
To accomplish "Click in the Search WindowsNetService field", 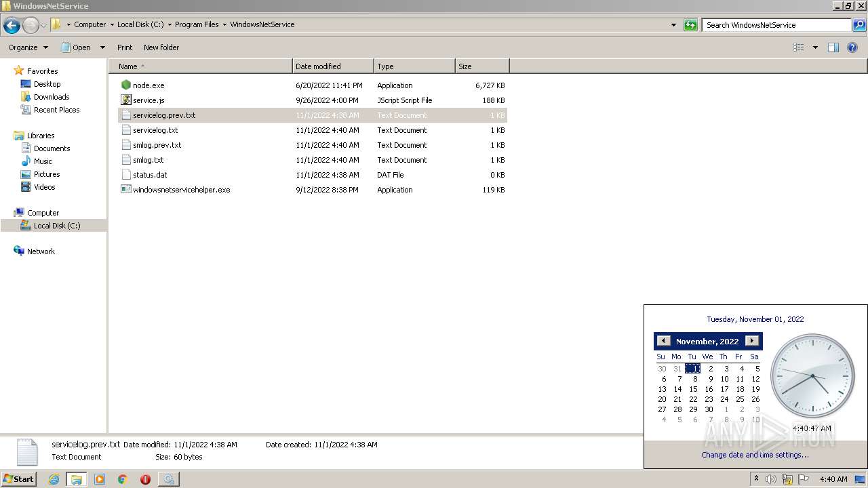I will [777, 25].
